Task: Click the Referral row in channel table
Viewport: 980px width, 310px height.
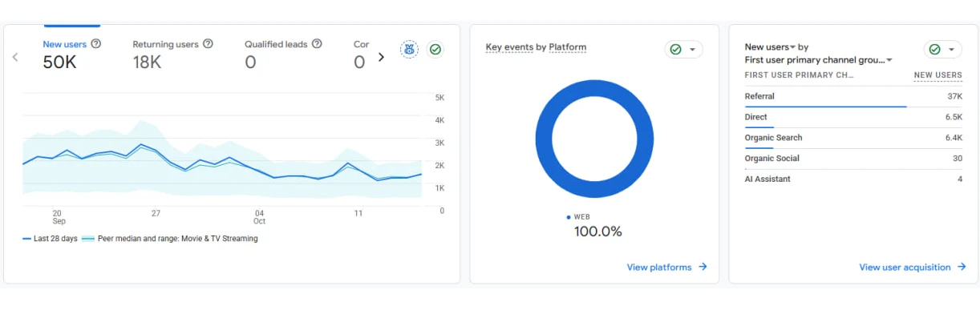Action: pyautogui.click(x=853, y=96)
